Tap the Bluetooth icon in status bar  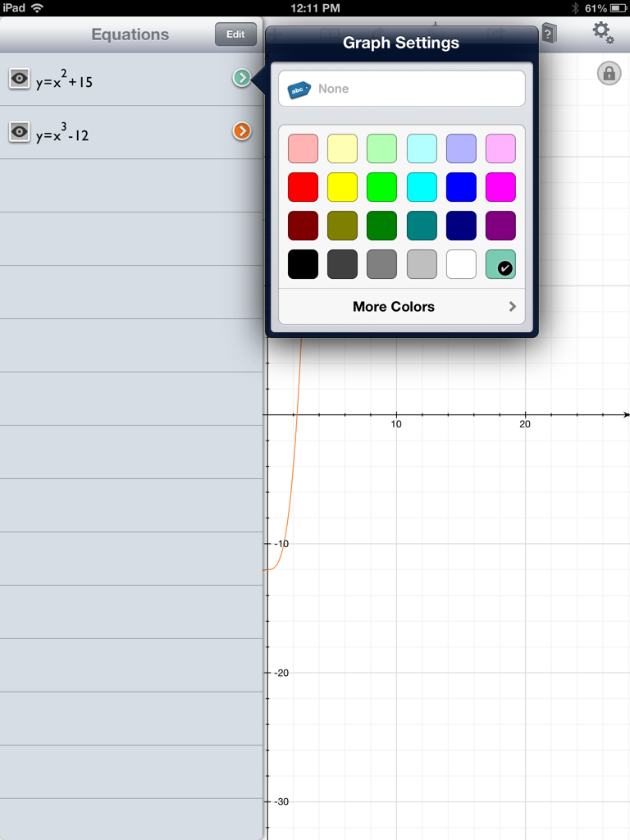tap(575, 8)
